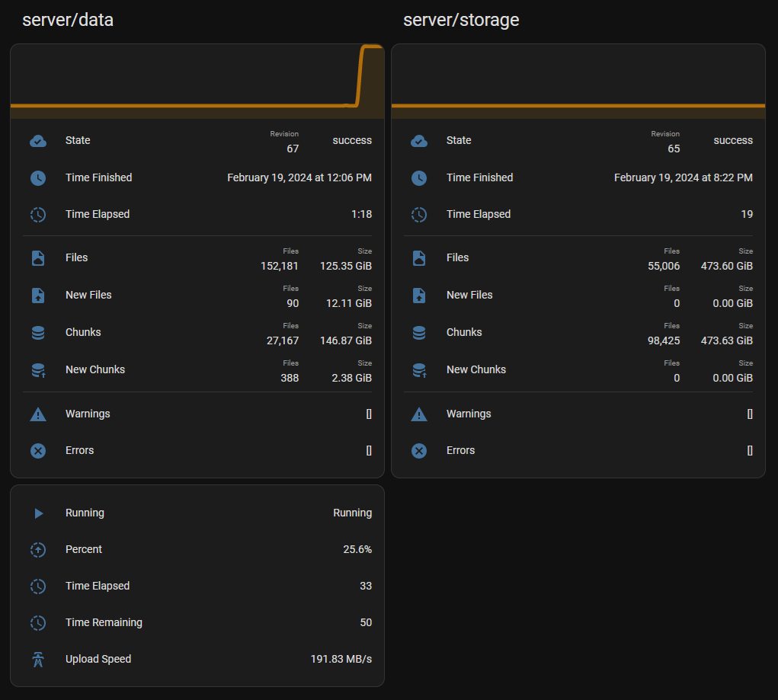Select the Percent gauge icon in the Running panel
The height and width of the screenshot is (700, 778).
tap(38, 549)
